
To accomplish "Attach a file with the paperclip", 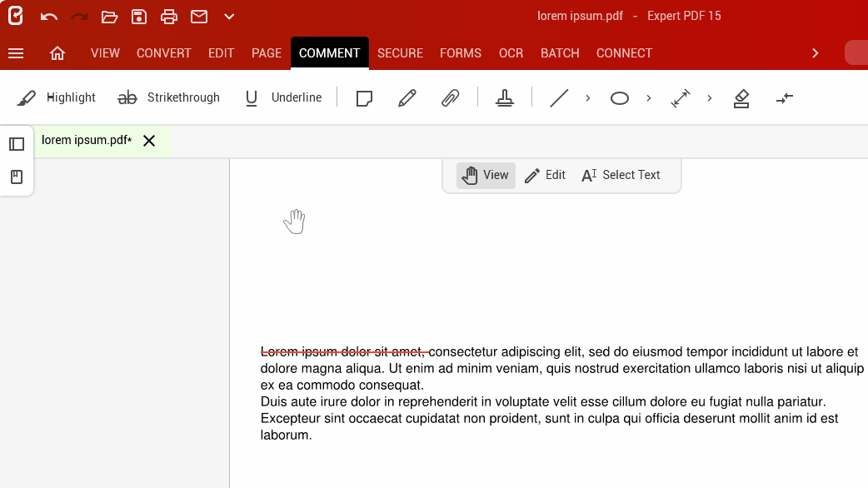I will coord(450,98).
